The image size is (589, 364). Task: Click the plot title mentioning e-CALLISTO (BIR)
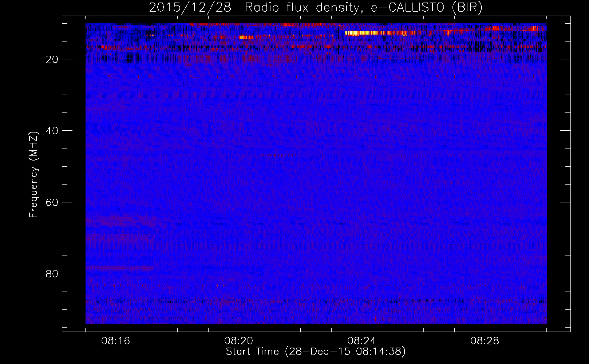point(316,8)
